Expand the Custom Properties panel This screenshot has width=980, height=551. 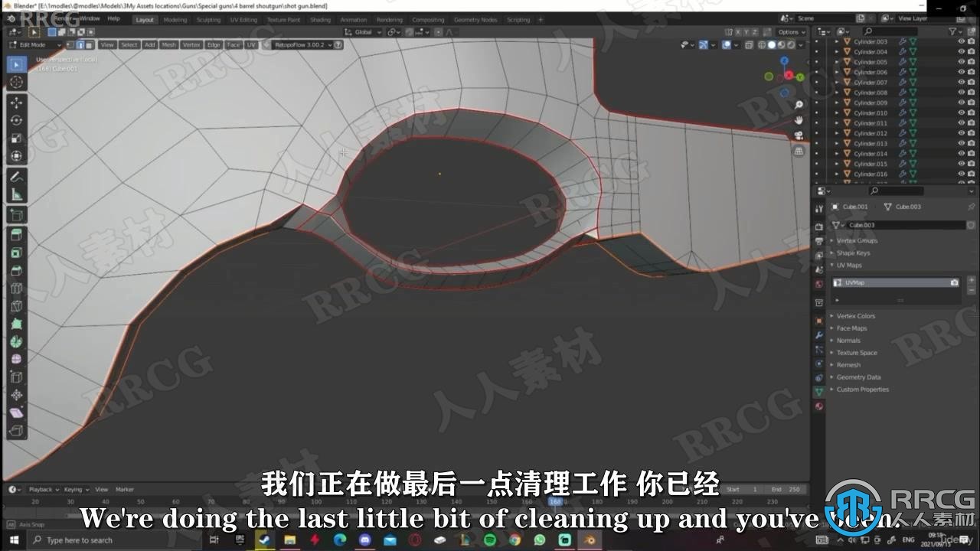click(x=862, y=390)
